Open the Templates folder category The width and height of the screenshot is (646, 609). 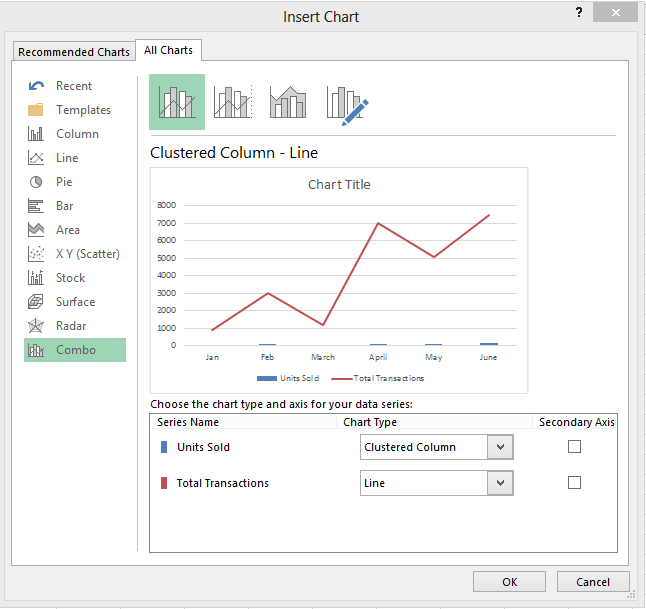coord(36,110)
